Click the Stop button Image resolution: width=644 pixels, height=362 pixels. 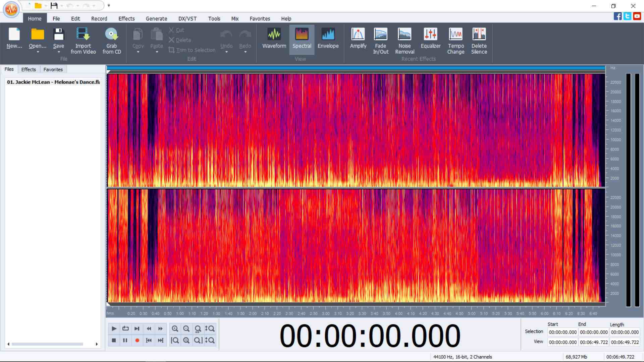click(114, 340)
